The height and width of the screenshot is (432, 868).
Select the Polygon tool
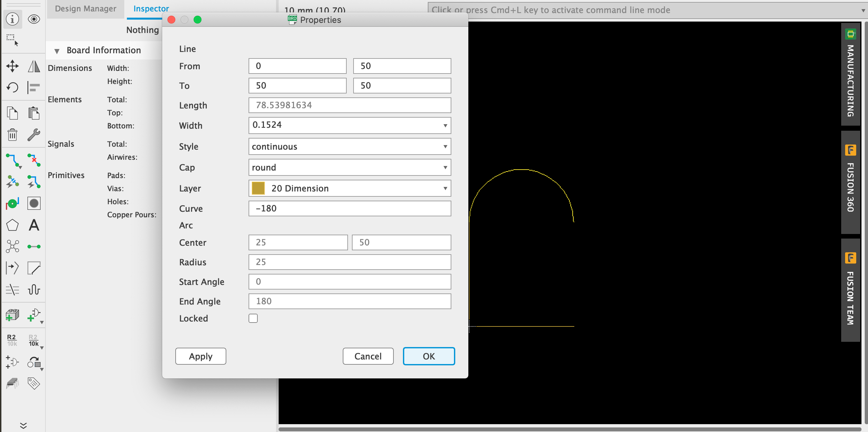[x=12, y=225]
